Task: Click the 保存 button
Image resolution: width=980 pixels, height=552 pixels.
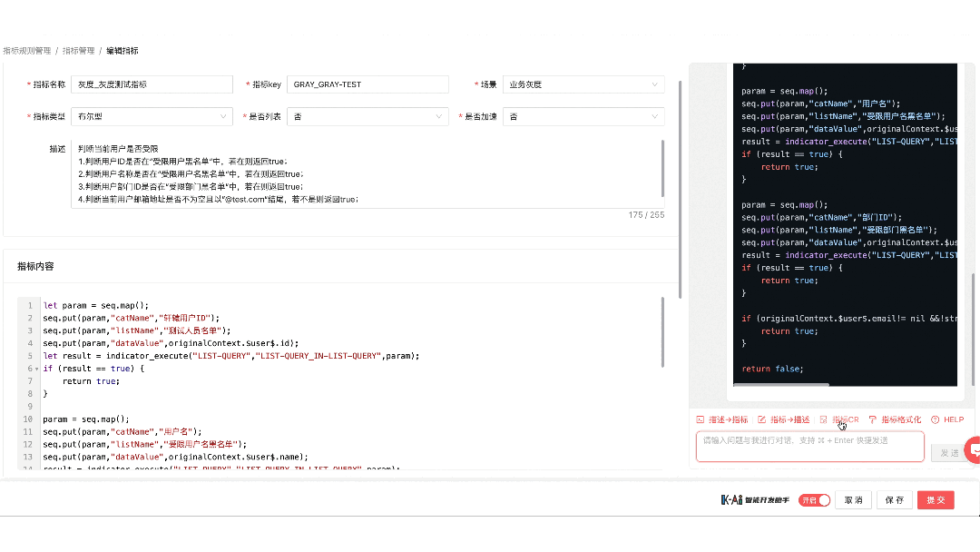Action: click(x=895, y=500)
